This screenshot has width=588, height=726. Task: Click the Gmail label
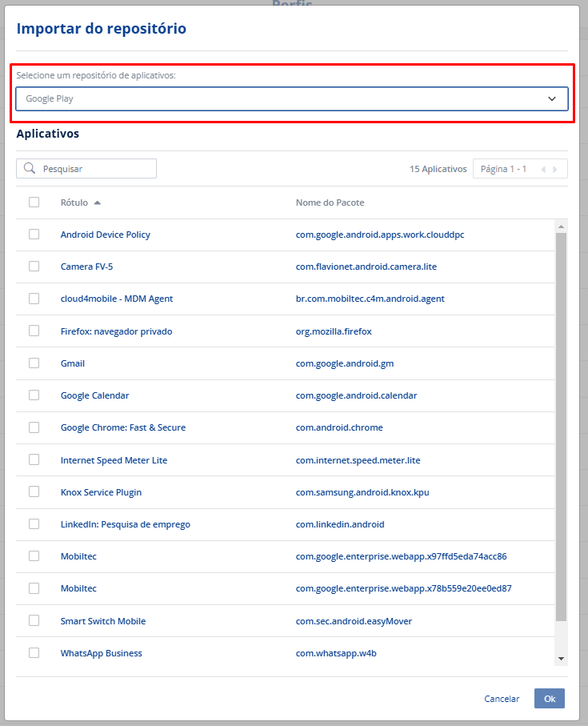click(x=73, y=363)
